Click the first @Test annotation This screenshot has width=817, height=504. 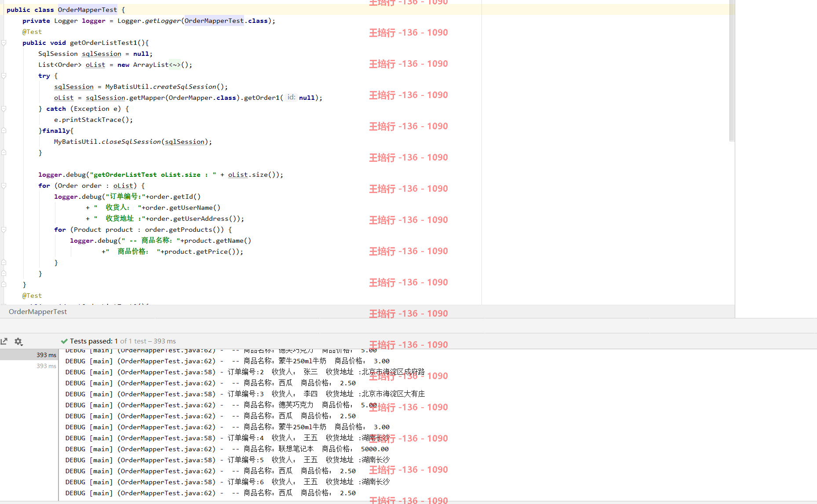32,32
